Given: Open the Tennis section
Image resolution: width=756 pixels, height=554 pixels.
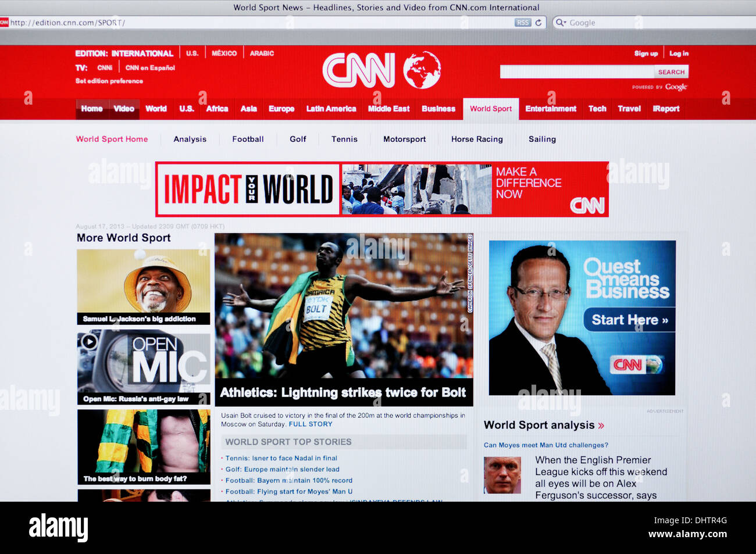Looking at the screenshot, I should [344, 140].
